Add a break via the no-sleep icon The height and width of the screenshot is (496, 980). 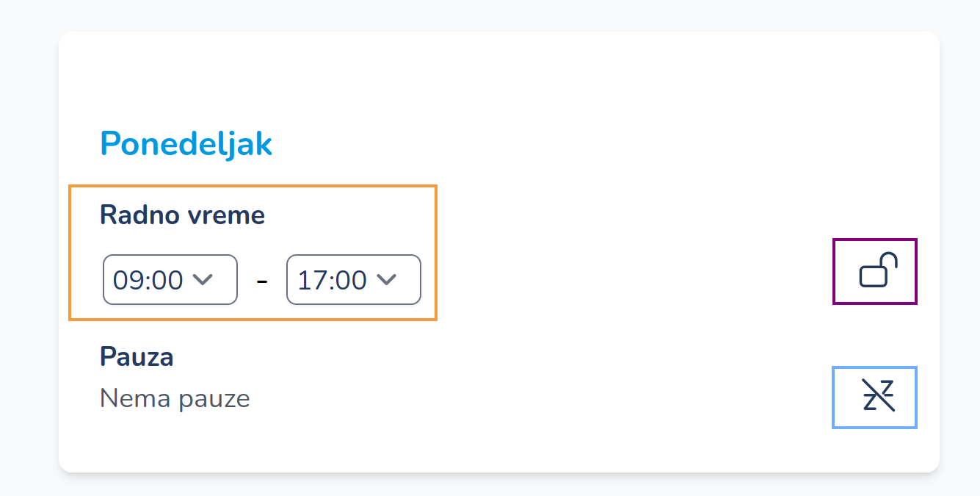[875, 397]
